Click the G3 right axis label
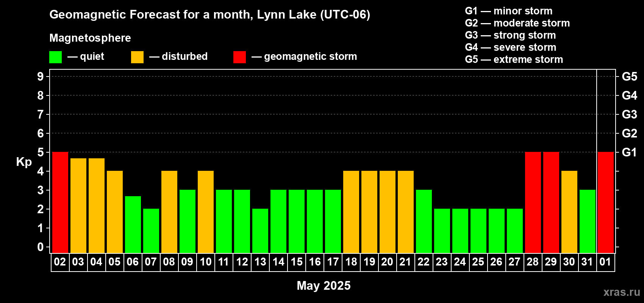Screen dimensions: 644x303 coord(630,114)
